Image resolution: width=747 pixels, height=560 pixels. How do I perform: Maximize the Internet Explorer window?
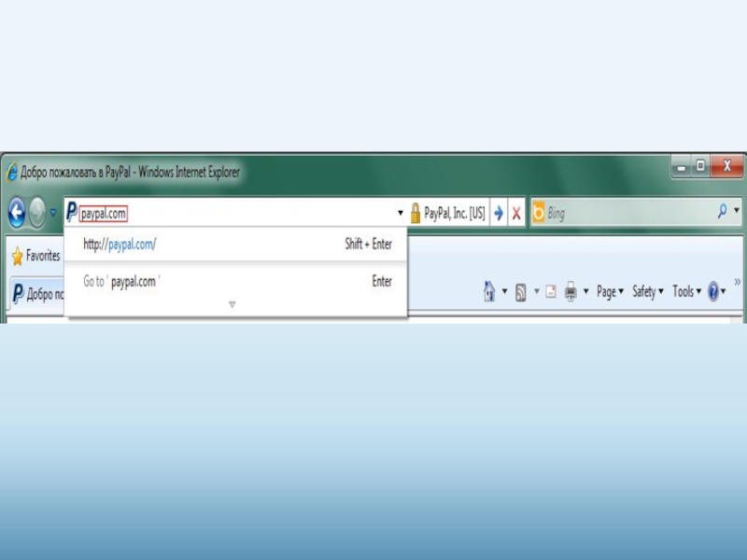click(700, 166)
